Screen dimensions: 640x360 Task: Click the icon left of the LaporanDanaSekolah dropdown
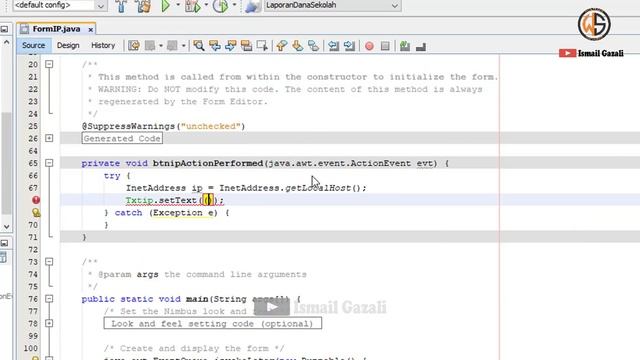252,6
